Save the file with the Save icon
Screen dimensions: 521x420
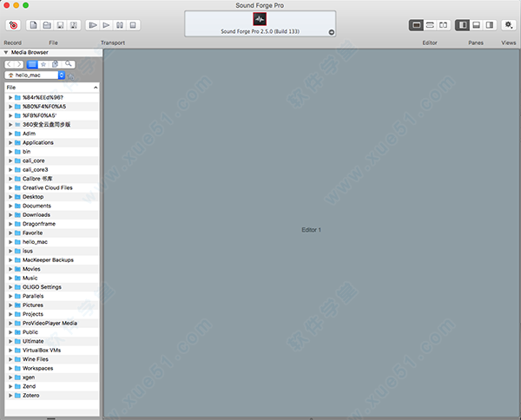tap(61, 25)
